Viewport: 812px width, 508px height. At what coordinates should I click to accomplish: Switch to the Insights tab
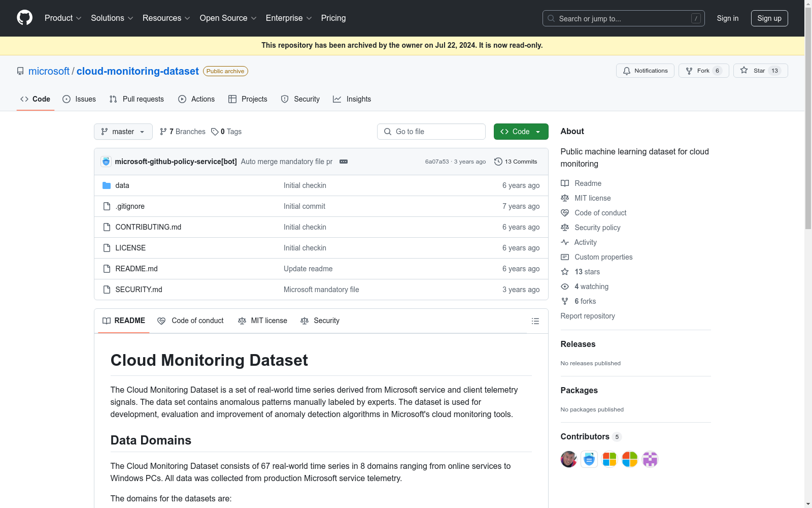click(x=352, y=99)
